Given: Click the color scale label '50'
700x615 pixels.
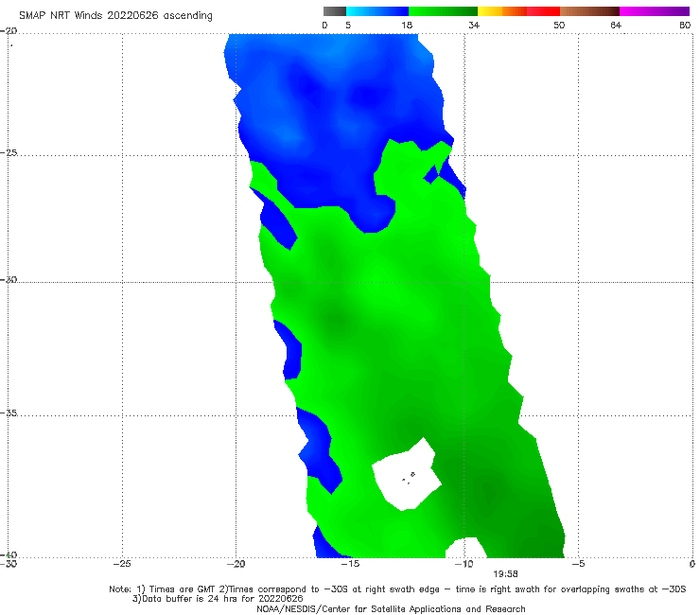Looking at the screenshot, I should coord(559,25).
